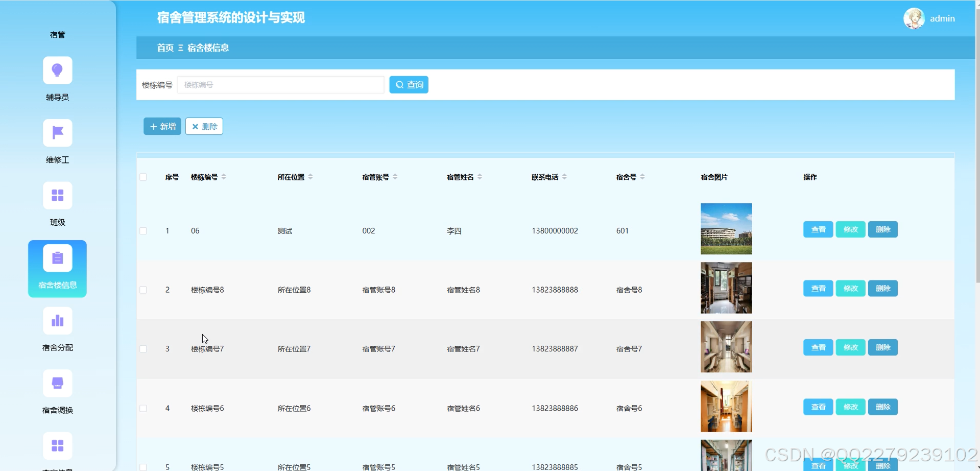Open the 班级 grid icon
Screen dimensions: 980x471
click(57, 195)
